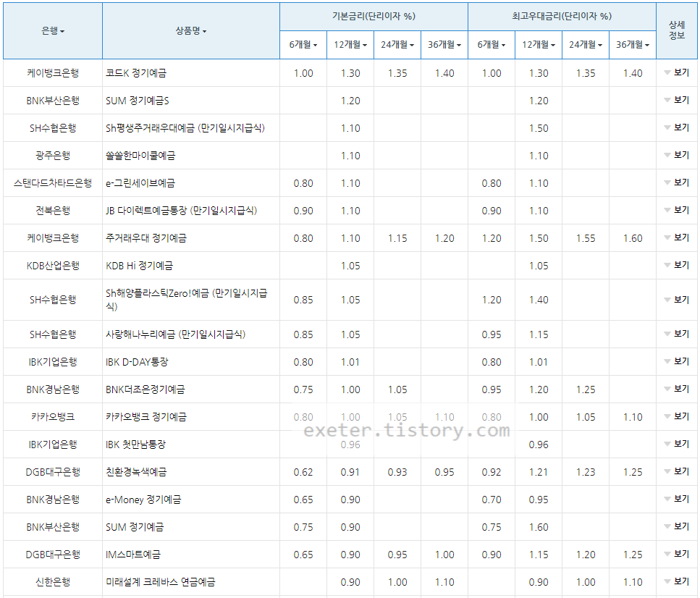700x598 pixels.
Task: Click product BNK더조은정기예금
Action: (x=145, y=389)
